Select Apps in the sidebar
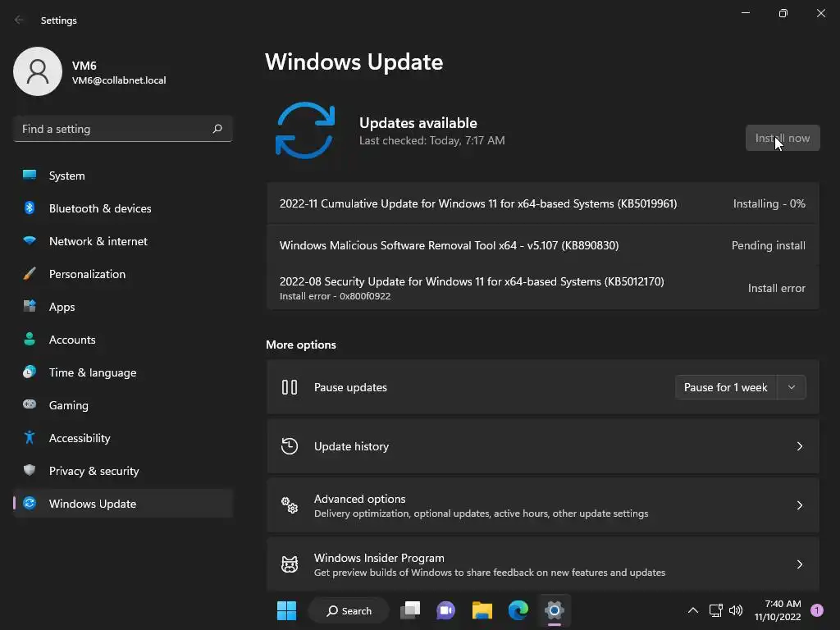 click(123, 307)
